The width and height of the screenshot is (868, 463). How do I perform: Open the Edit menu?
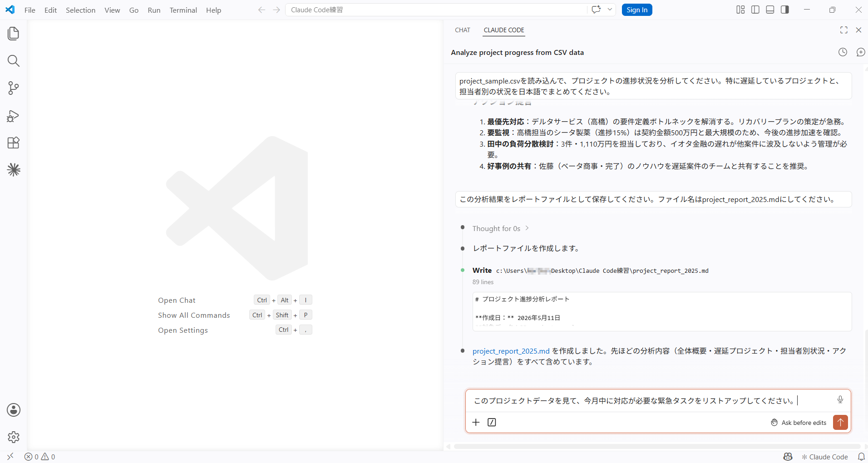pos(50,10)
